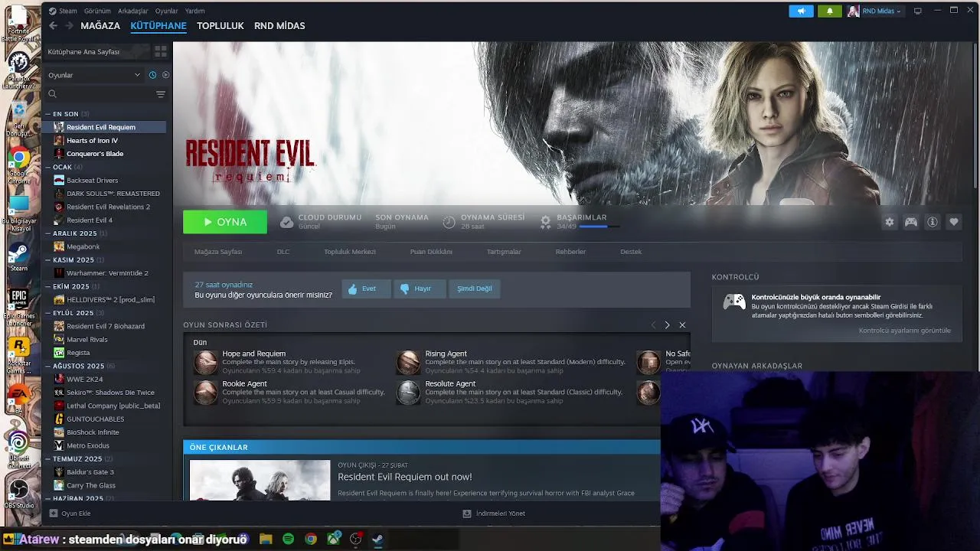Show game info icon
Image resolution: width=980 pixels, height=551 pixels.
(933, 222)
